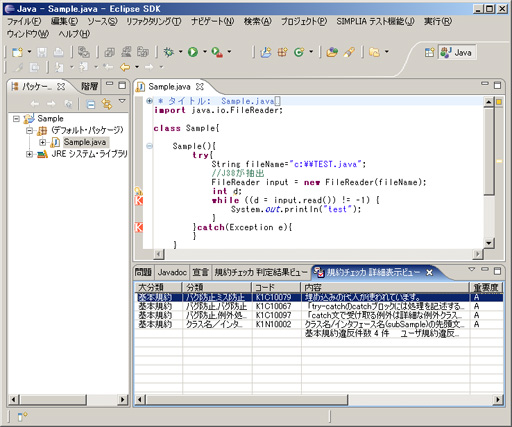Open the Run dropdown arrow
512x427 pixels.
click(x=205, y=52)
